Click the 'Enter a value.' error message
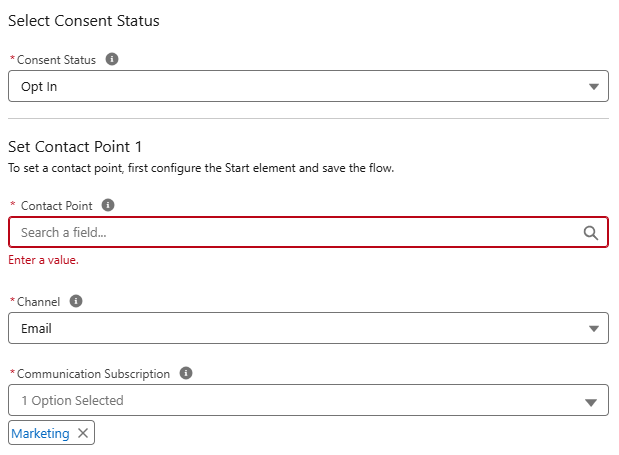The image size is (619, 455). 43,260
